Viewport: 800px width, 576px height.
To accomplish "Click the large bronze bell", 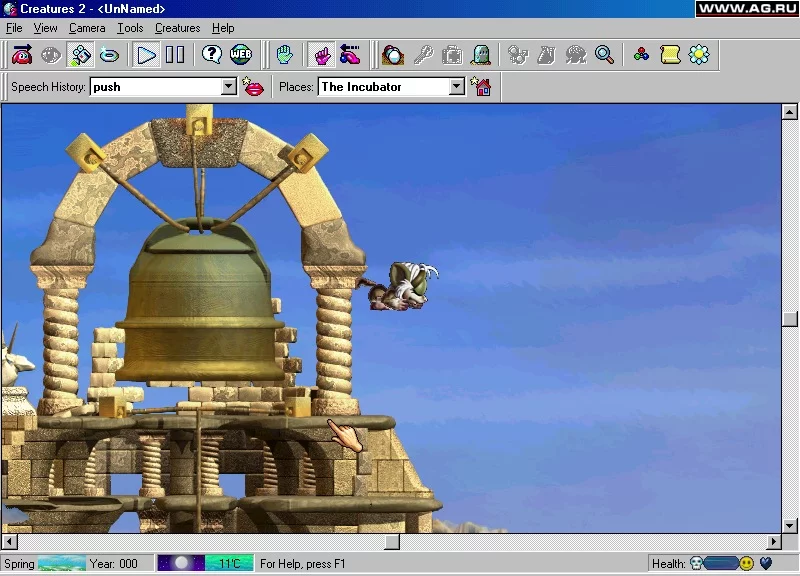I will [200, 301].
